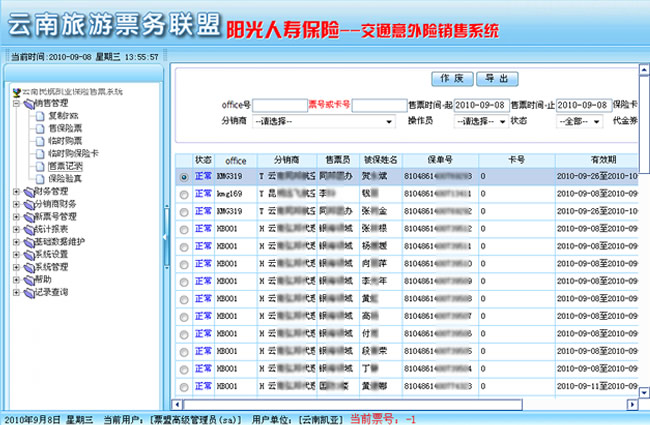Click the 分销商财务 folder icon
Image resolution: width=650 pixels, height=425 pixels.
pos(29,204)
